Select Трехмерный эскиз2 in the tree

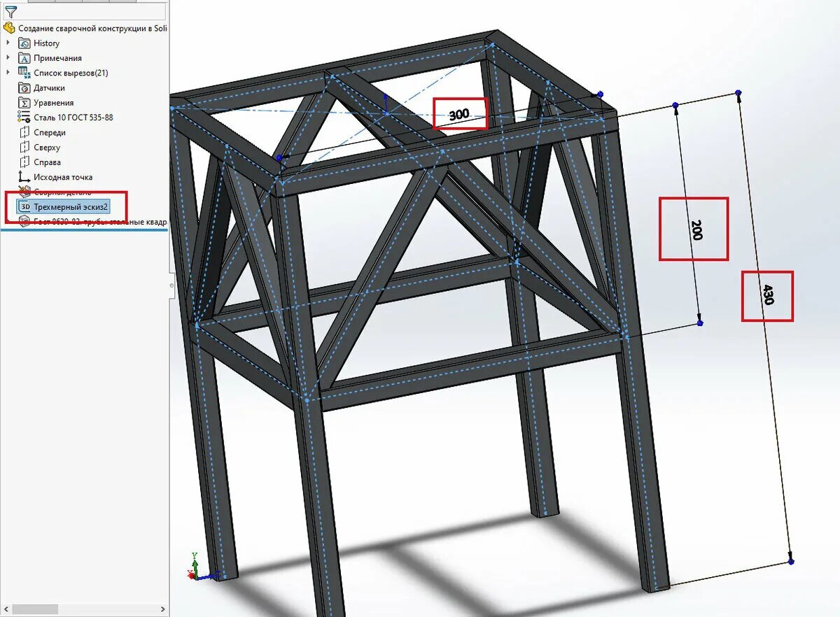tap(71, 207)
